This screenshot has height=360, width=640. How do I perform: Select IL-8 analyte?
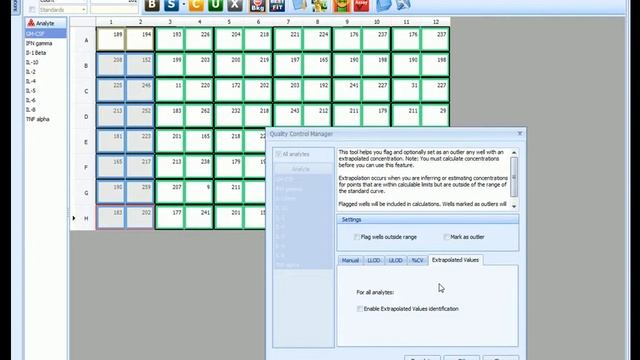46,109
